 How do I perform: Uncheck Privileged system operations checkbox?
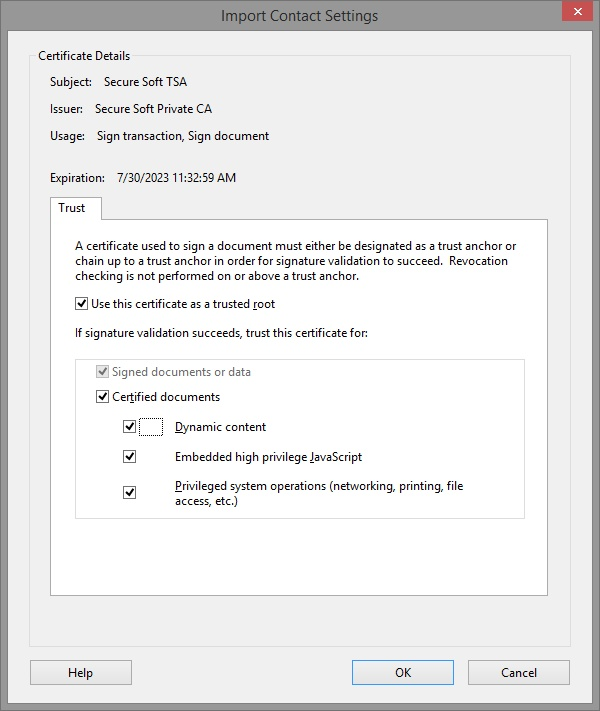click(129, 492)
